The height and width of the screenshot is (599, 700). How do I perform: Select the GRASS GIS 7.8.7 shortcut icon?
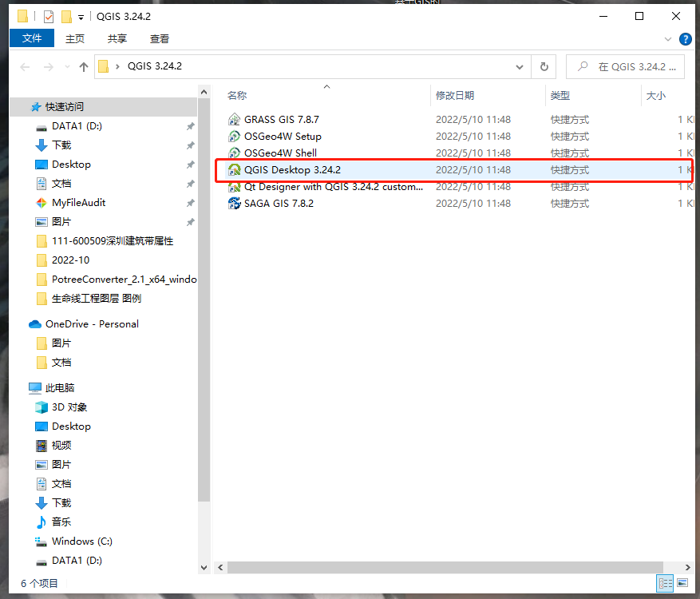point(235,120)
